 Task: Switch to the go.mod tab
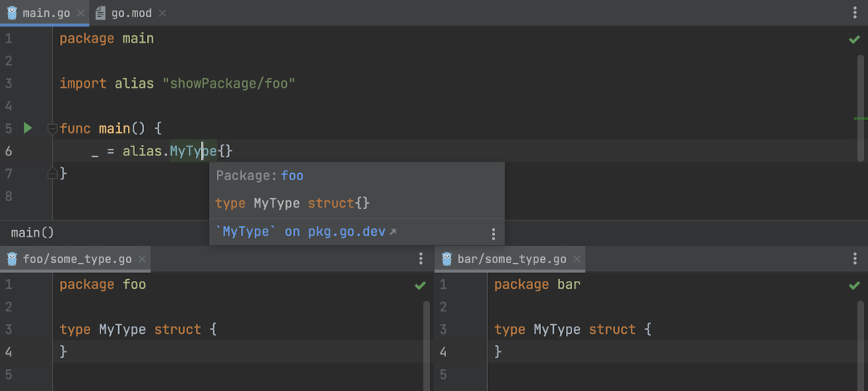pyautogui.click(x=129, y=13)
